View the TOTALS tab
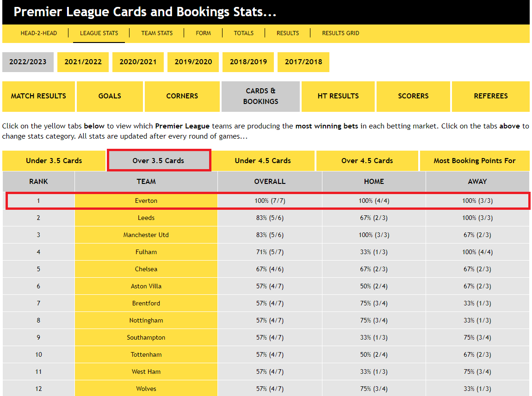532x396 pixels. coord(243,33)
